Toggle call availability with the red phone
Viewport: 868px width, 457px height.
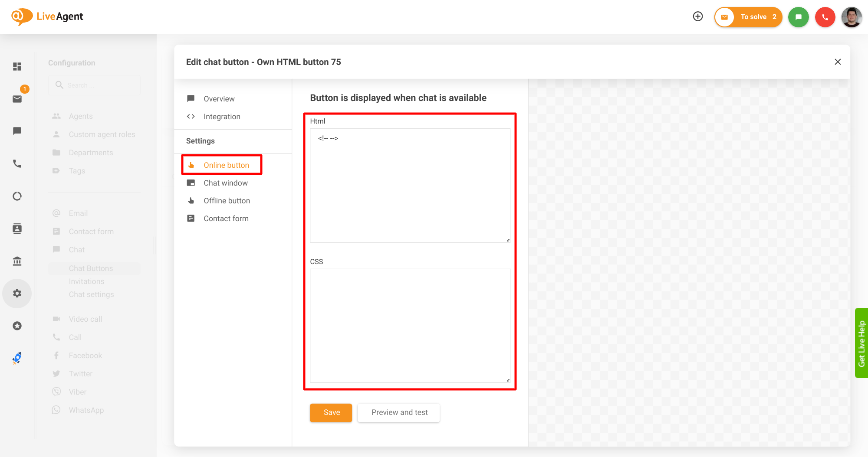825,17
